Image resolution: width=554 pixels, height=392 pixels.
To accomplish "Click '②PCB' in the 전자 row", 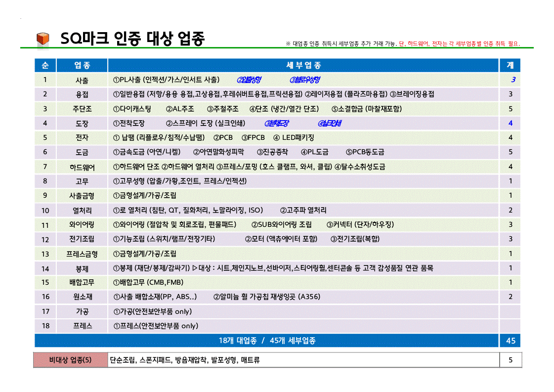I will click(223, 137).
